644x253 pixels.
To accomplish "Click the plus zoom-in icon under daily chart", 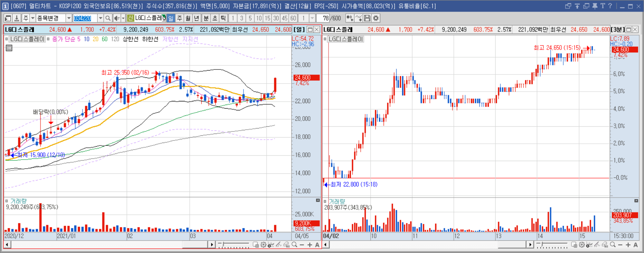I will coord(310,245).
